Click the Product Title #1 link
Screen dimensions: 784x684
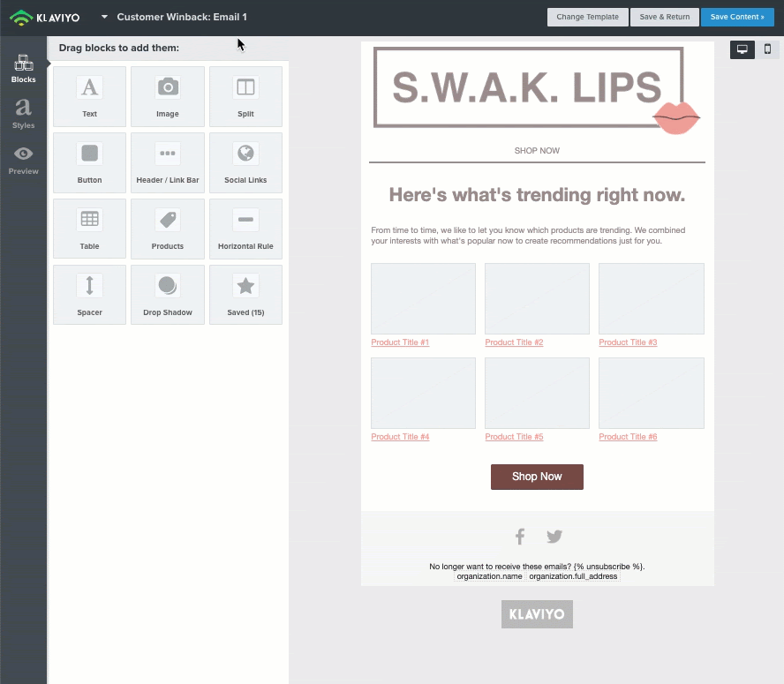click(400, 342)
